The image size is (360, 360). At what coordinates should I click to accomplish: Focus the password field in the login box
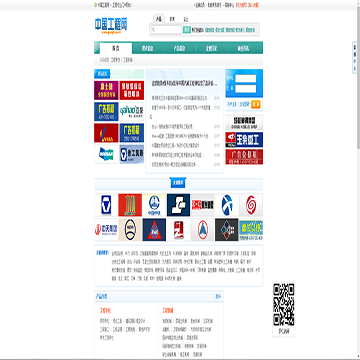tap(246, 89)
